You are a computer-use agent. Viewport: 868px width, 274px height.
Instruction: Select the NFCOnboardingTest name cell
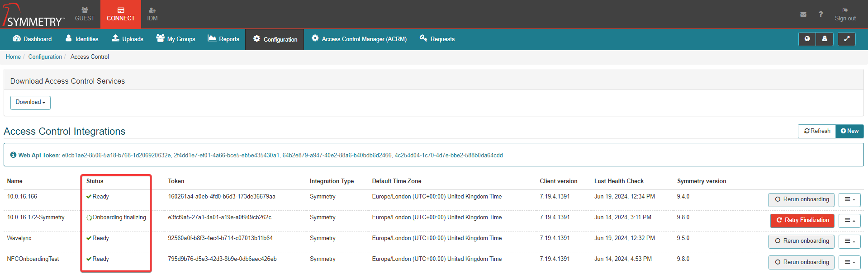[x=33, y=259]
